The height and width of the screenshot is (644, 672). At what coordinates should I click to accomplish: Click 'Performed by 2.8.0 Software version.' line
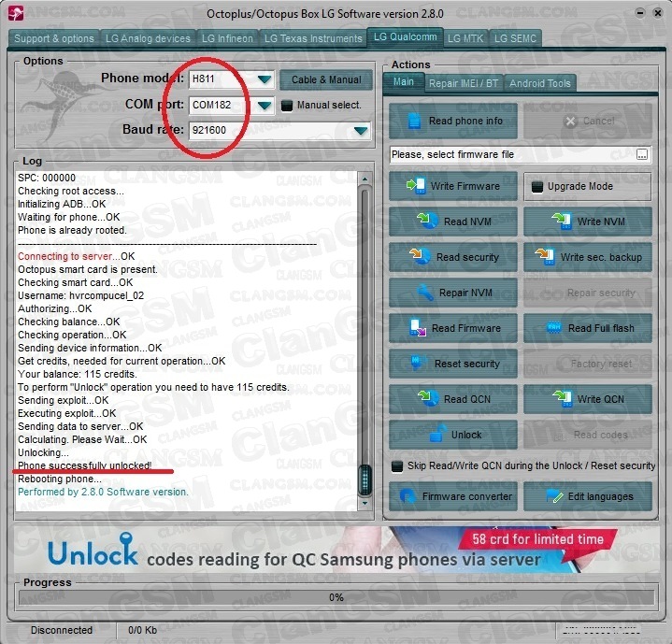pyautogui.click(x=103, y=492)
